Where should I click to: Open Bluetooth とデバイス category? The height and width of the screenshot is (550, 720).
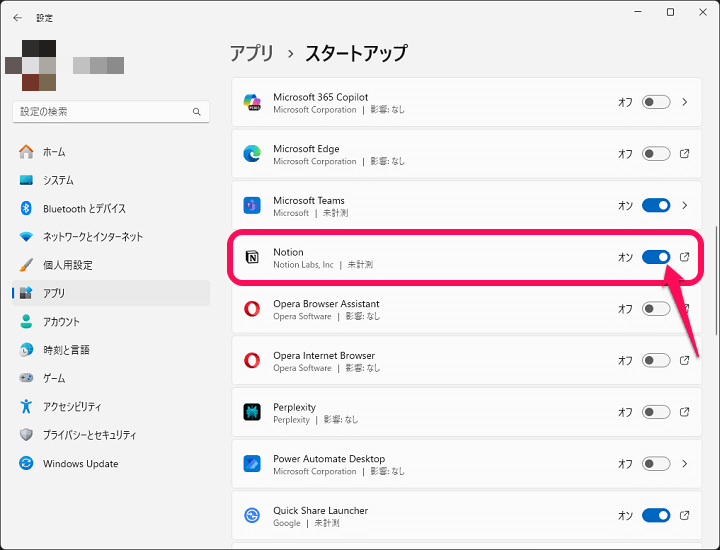111,208
